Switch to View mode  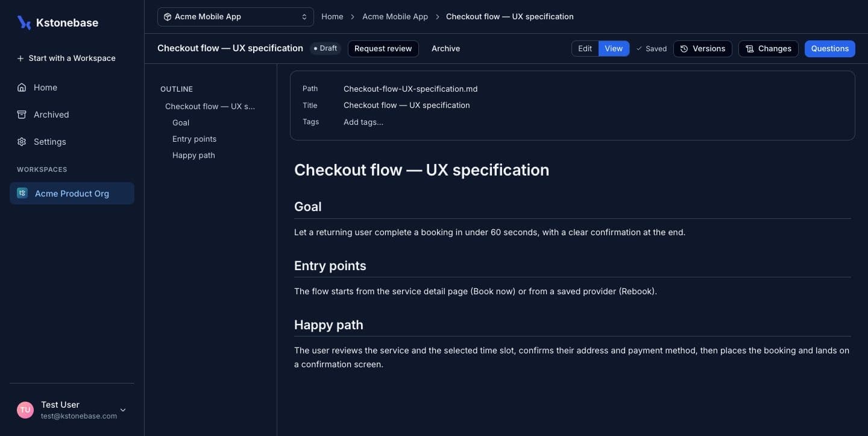(x=614, y=49)
